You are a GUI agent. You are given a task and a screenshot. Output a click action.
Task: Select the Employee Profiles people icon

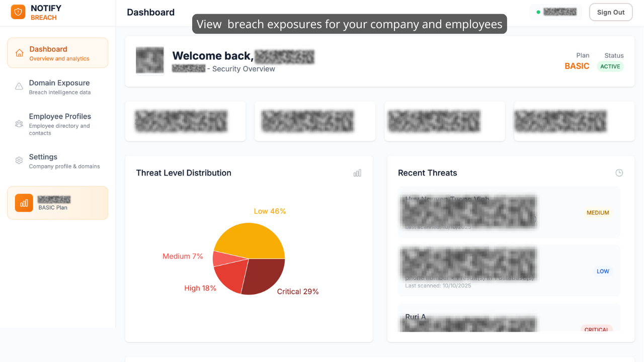pos(19,123)
